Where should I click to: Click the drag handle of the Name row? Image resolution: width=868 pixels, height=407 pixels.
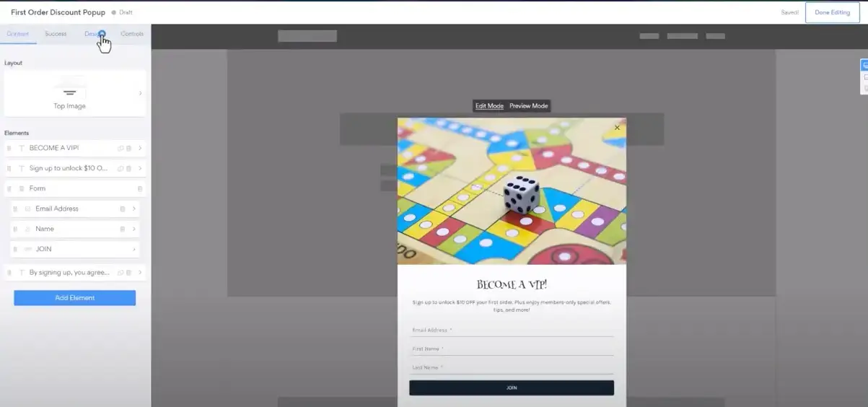[x=15, y=229]
